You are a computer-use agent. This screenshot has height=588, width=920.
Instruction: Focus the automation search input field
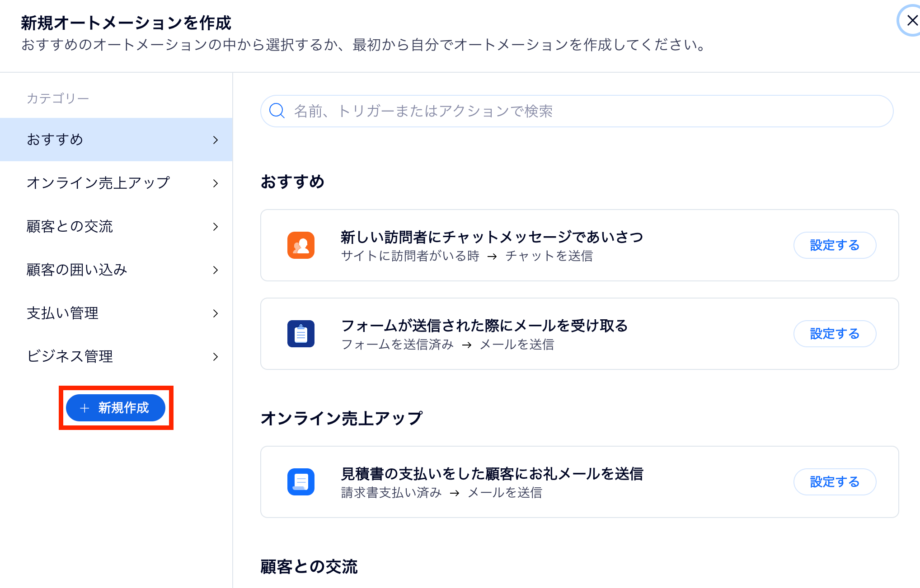(x=583, y=111)
